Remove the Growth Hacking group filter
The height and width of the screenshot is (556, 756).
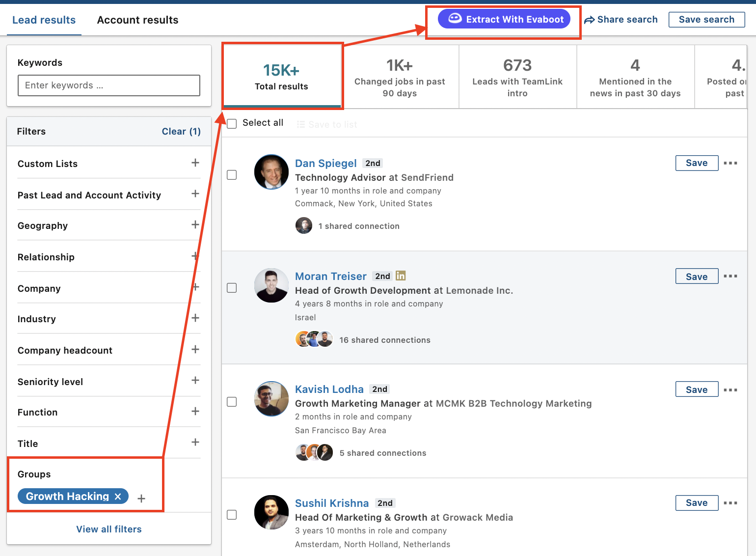(118, 497)
